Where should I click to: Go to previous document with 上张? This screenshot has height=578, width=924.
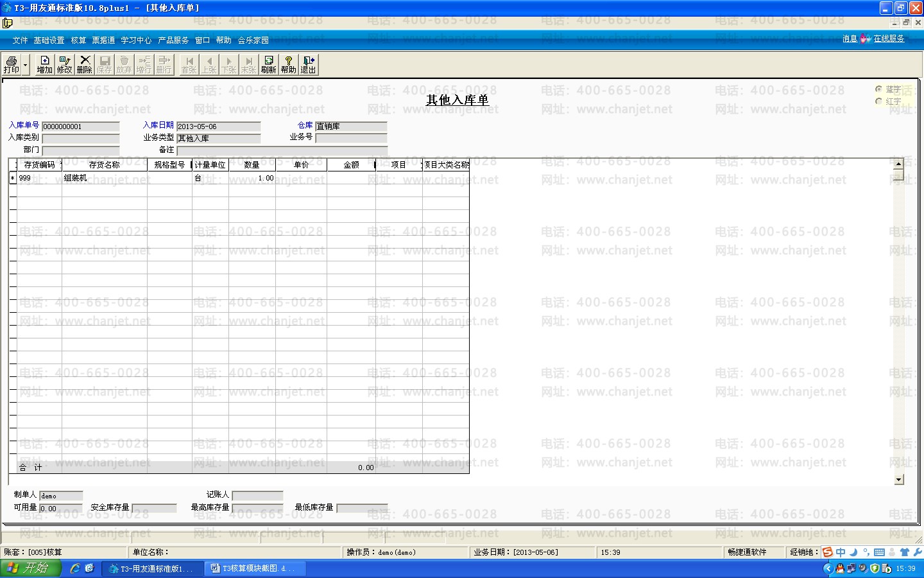click(x=209, y=65)
